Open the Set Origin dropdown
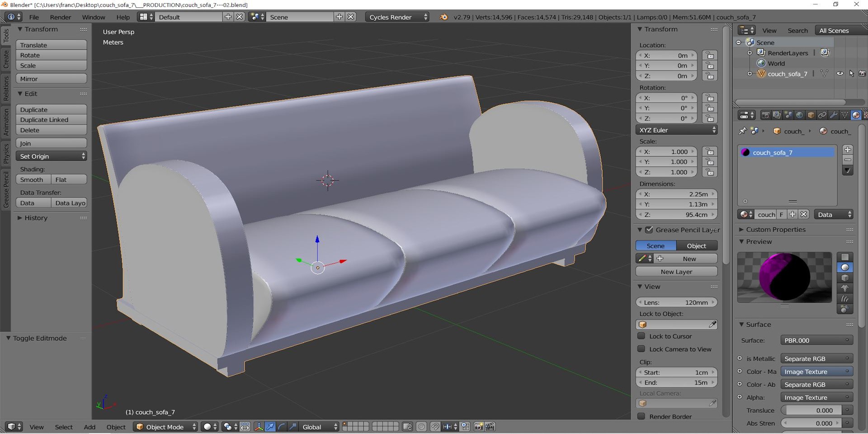Viewport: 868px width, 434px height. click(51, 156)
